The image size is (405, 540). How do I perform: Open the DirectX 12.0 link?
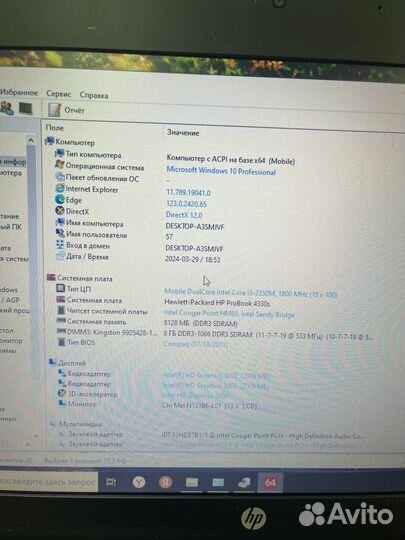pyautogui.click(x=184, y=215)
